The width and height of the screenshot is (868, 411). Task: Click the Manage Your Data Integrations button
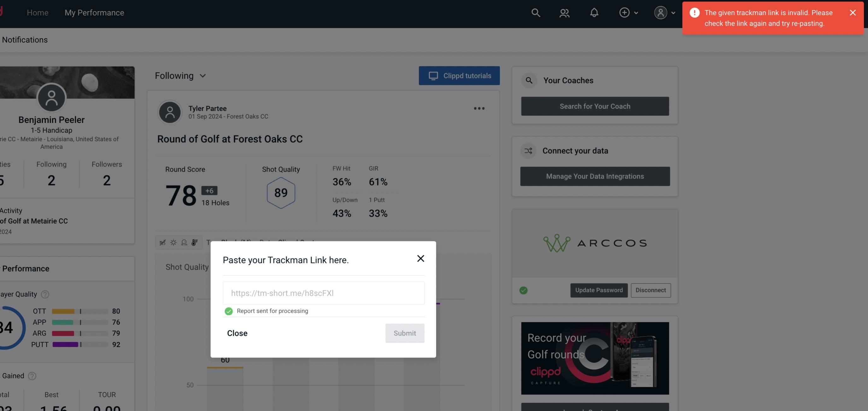coord(595,176)
